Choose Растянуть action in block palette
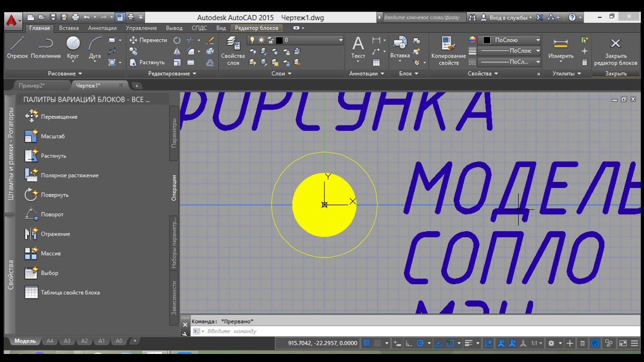 tap(46, 156)
